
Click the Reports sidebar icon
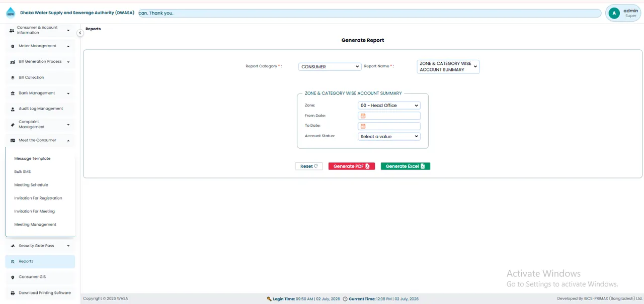coord(13,262)
